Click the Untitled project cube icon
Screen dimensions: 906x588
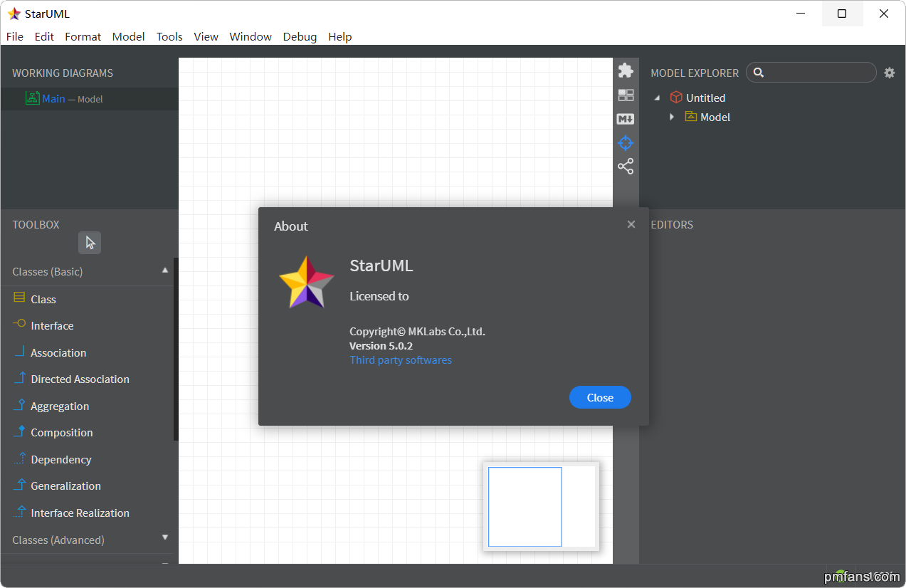[x=677, y=98]
